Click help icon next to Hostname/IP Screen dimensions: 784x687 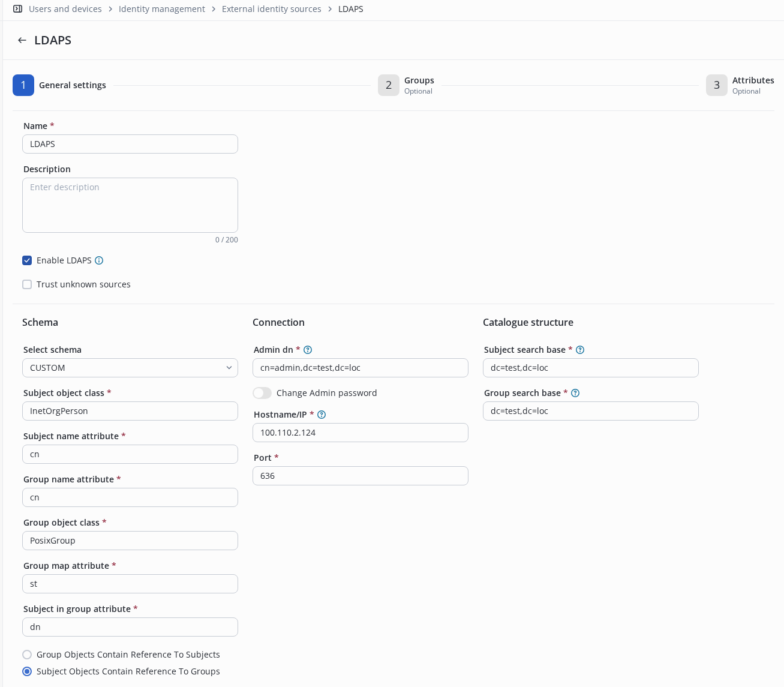click(322, 415)
